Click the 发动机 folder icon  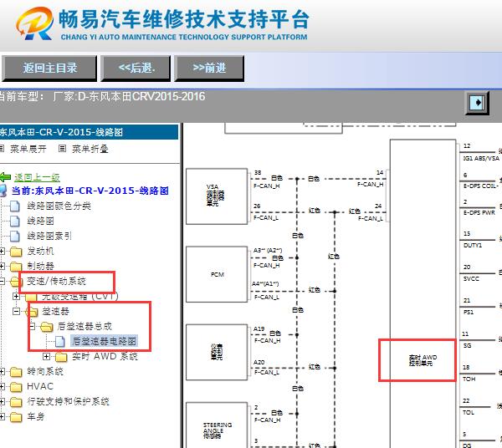point(16,252)
